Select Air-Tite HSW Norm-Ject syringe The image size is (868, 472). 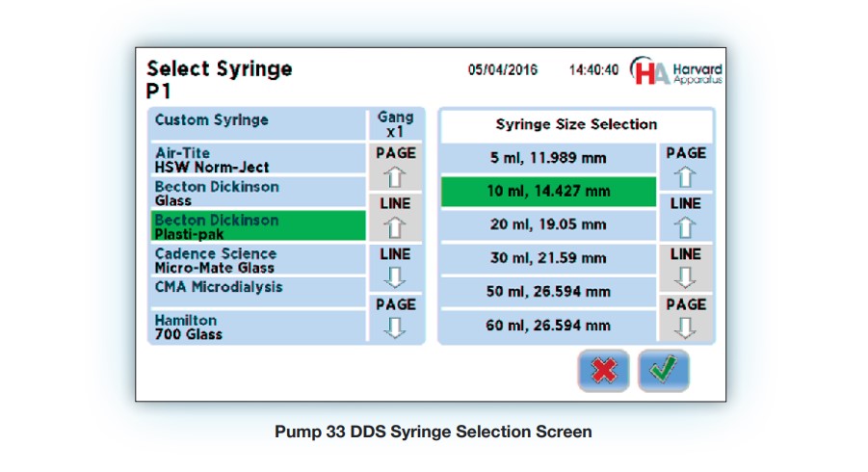(256, 160)
